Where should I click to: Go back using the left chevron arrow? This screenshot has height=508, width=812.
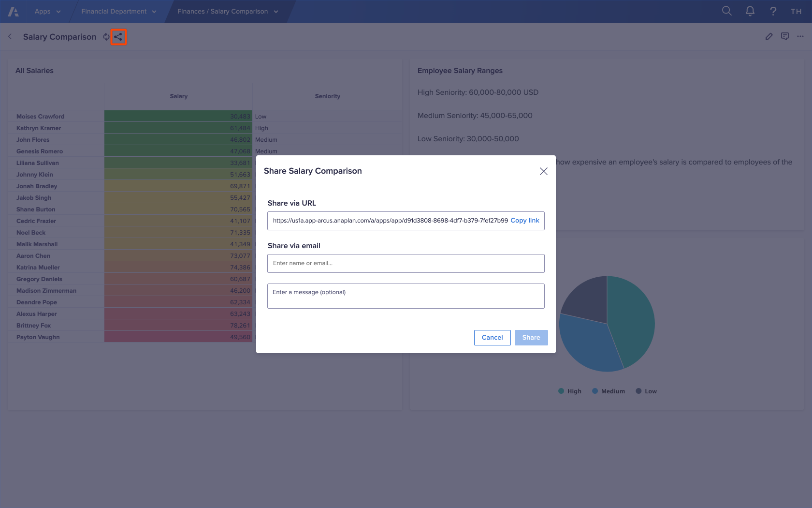point(10,37)
